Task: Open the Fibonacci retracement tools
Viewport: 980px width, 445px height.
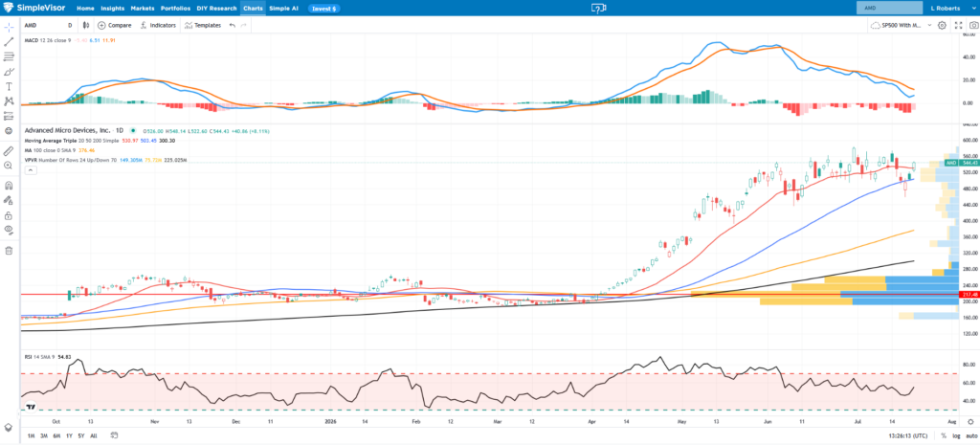Action: [x=9, y=56]
